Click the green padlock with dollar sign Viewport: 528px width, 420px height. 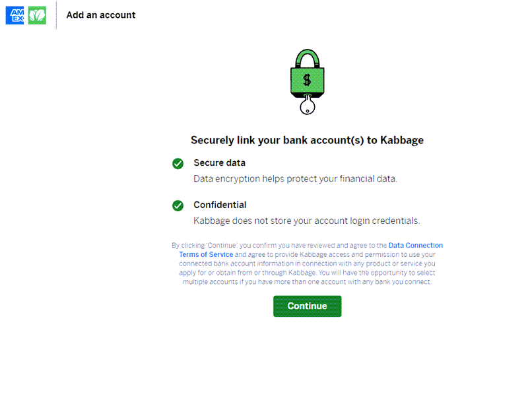[x=308, y=74]
